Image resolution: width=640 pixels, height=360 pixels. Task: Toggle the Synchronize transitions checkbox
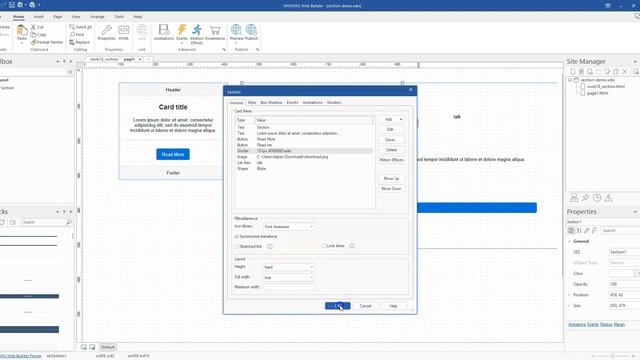point(237,237)
